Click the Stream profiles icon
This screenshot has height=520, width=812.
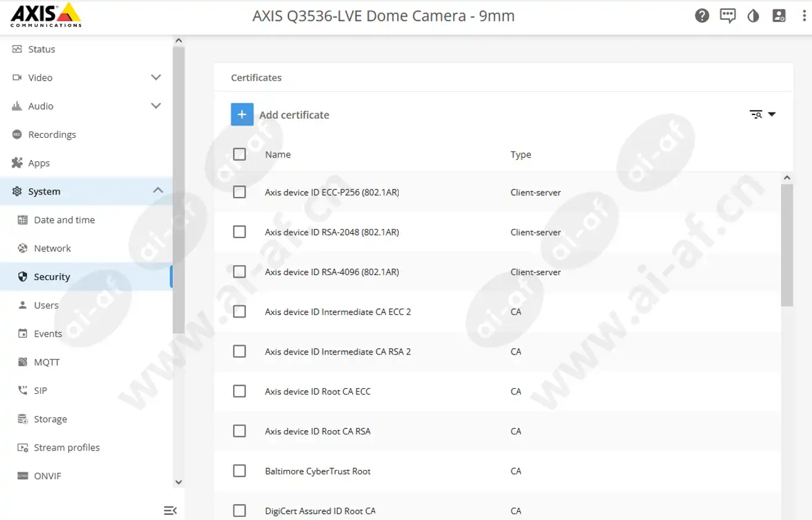click(x=23, y=447)
